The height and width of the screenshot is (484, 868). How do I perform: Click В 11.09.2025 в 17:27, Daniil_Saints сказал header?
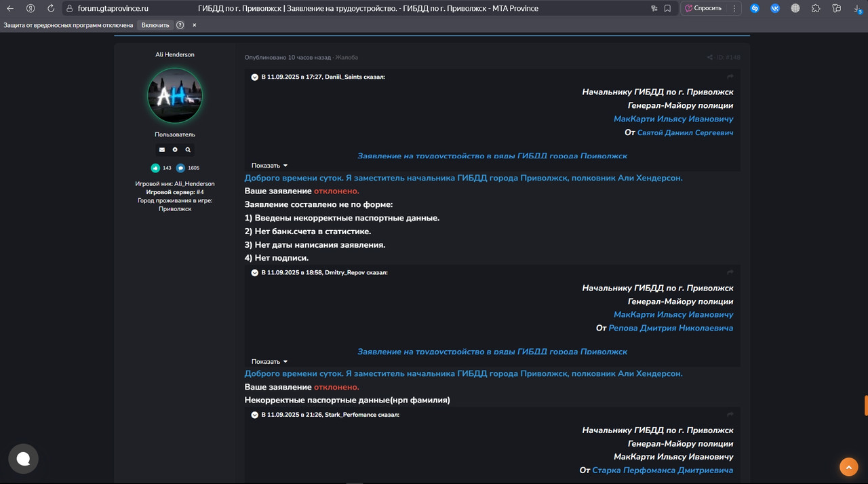[x=323, y=77]
